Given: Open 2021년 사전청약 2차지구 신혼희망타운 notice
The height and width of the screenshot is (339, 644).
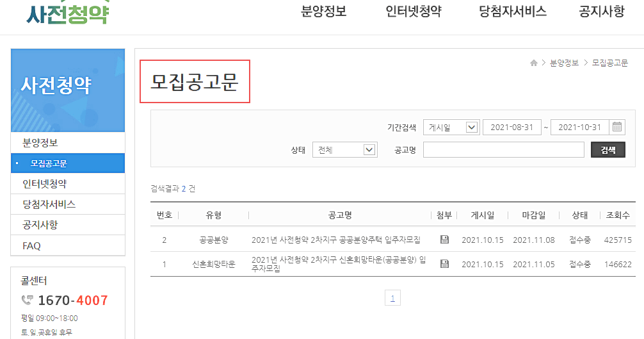Looking at the screenshot, I should pos(339,264).
